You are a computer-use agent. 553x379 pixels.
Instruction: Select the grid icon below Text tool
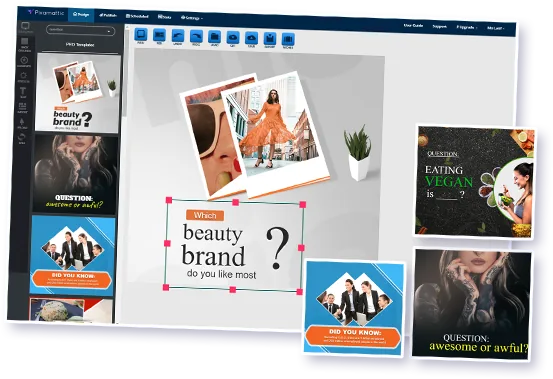22,107
